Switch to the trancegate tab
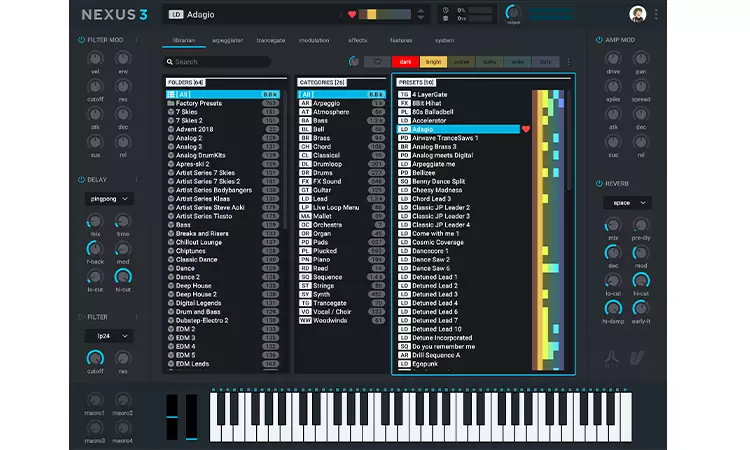Screen dimensions: 750x450 [271, 40]
